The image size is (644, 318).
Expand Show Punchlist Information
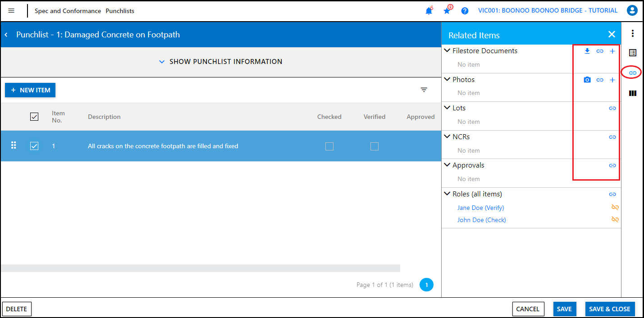point(221,62)
